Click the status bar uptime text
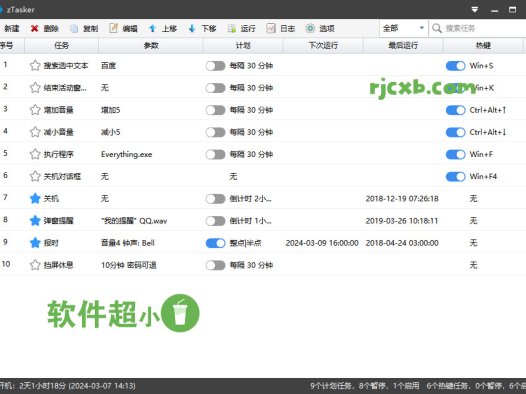The height and width of the screenshot is (394, 526). pyautogui.click(x=68, y=386)
